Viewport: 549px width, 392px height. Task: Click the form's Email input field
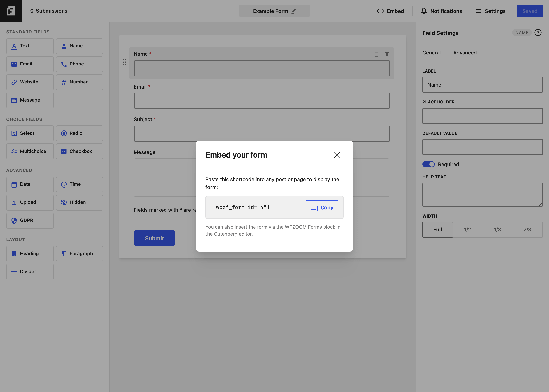[x=262, y=101]
